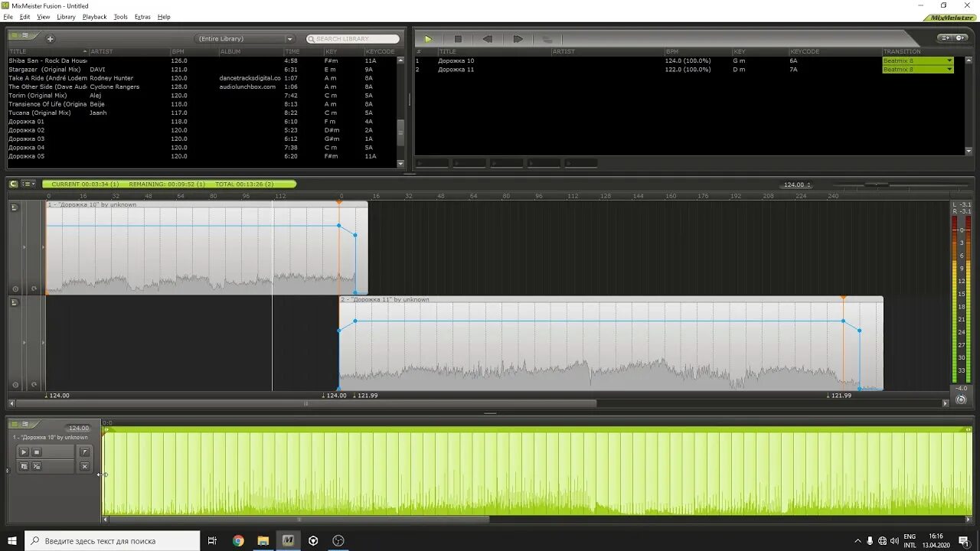Open the Entire Library dropdown
The width and height of the screenshot is (980, 551).
point(245,38)
